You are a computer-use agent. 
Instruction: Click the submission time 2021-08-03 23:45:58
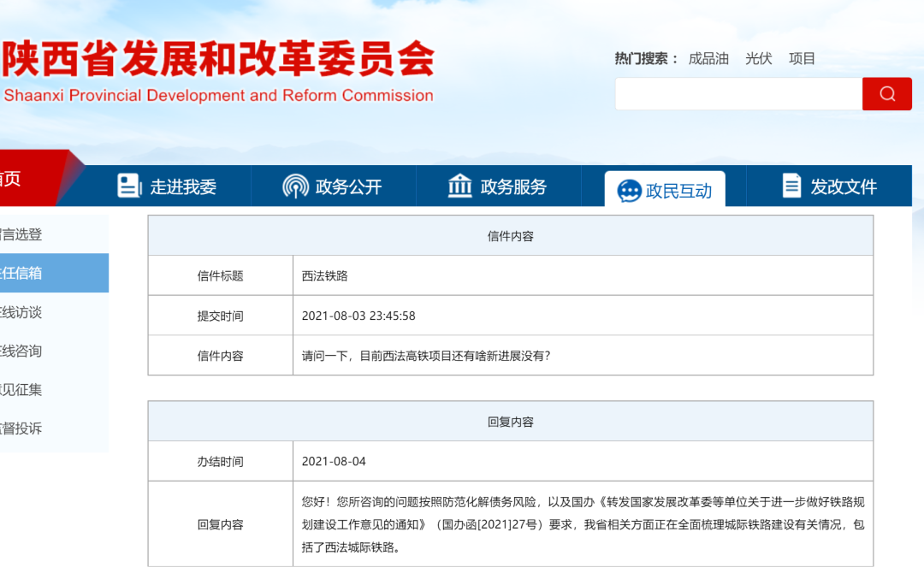coord(358,316)
